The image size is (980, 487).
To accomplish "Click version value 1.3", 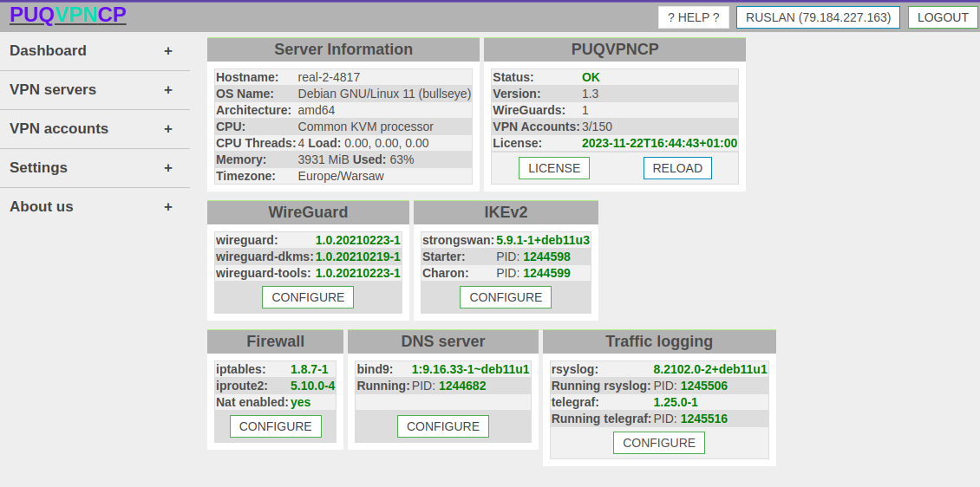I will coord(590,94).
